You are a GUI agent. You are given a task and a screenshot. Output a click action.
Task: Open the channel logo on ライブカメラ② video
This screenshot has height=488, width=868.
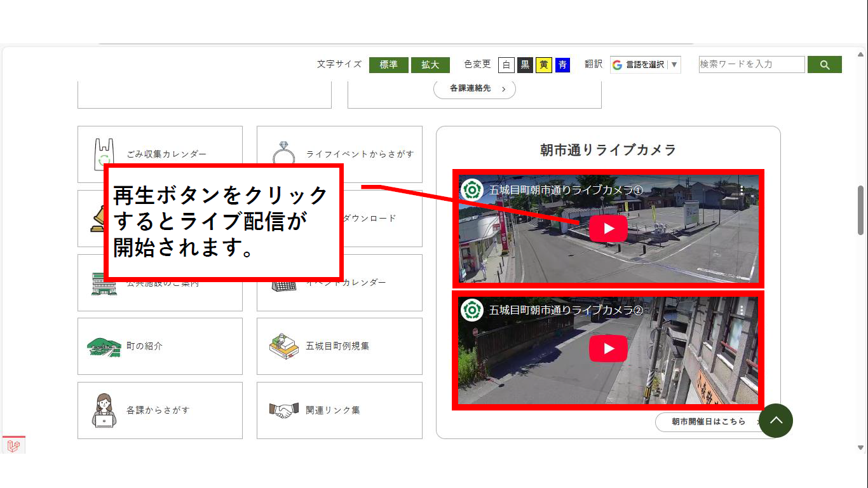click(x=471, y=310)
